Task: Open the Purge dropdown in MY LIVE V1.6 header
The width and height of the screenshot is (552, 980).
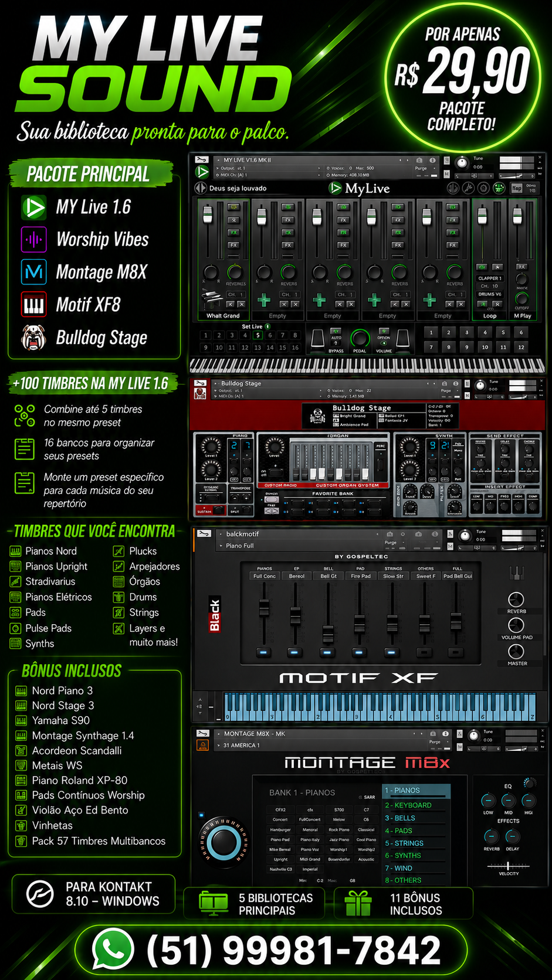Action: click(x=425, y=168)
